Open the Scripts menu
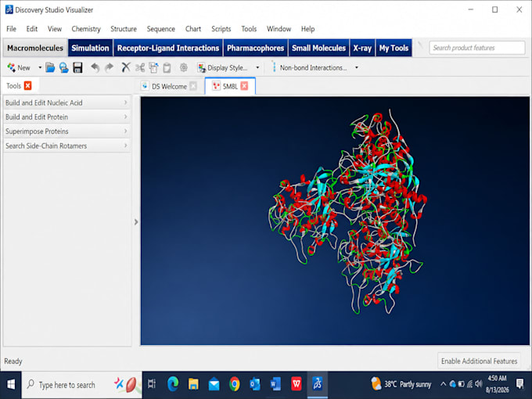 click(221, 29)
